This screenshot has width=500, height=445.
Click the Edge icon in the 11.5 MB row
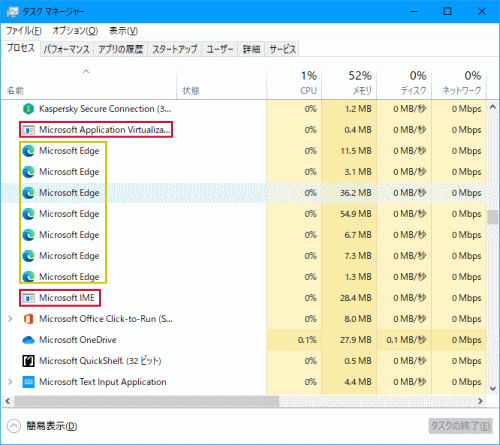(x=28, y=151)
